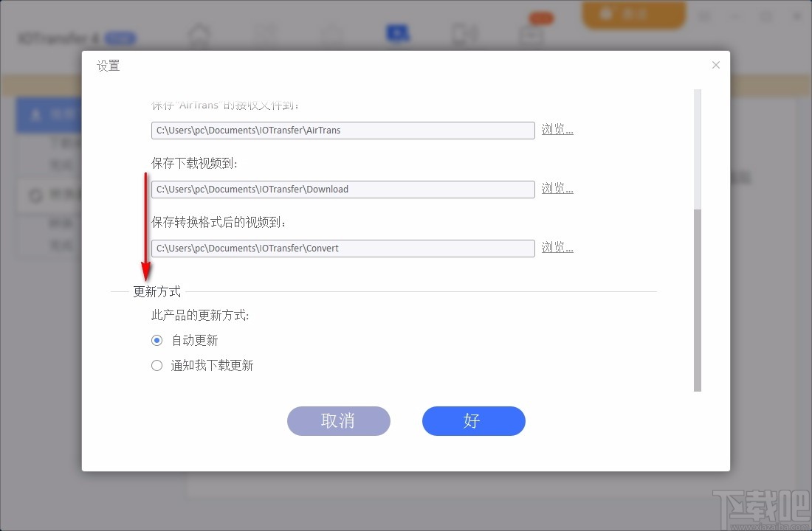Close the 设置 dialog with the X
The height and width of the screenshot is (531, 812).
coord(715,65)
